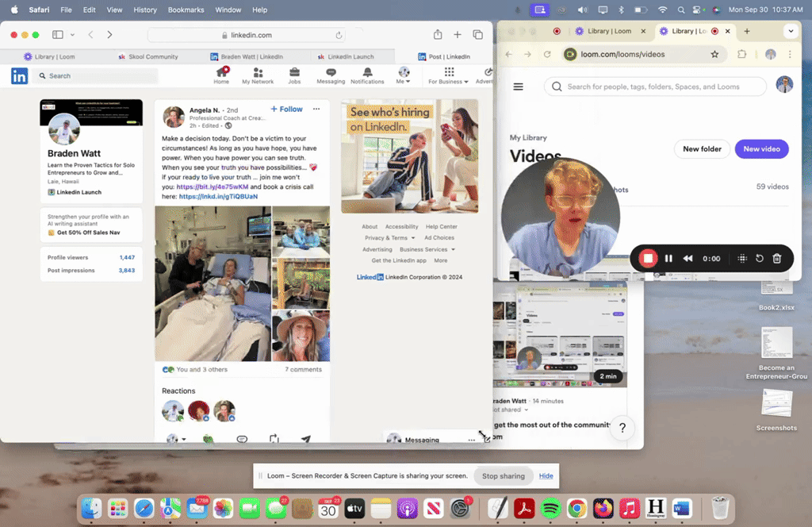The image size is (812, 527).
Task: Go forward in Safari
Action: pyautogui.click(x=109, y=35)
